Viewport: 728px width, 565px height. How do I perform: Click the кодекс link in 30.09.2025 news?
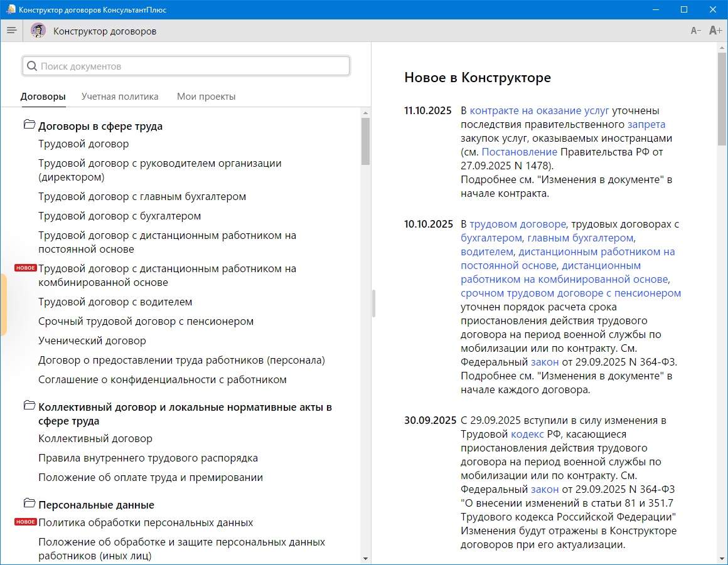click(x=528, y=434)
